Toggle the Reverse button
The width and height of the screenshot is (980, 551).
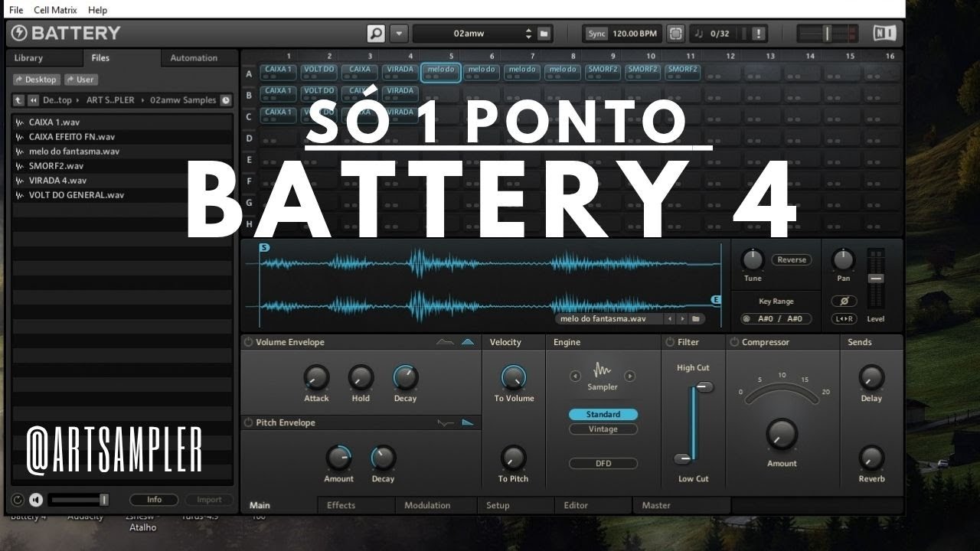pyautogui.click(x=792, y=259)
